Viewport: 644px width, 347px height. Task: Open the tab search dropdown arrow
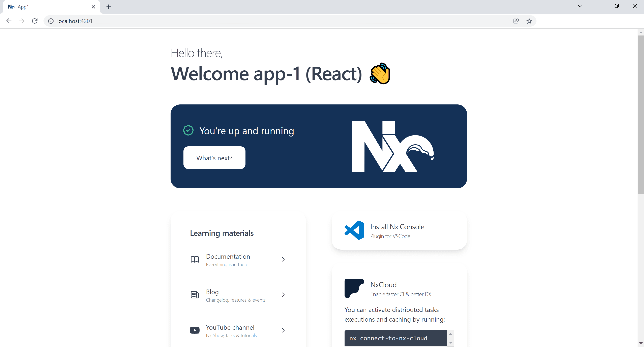(x=580, y=6)
